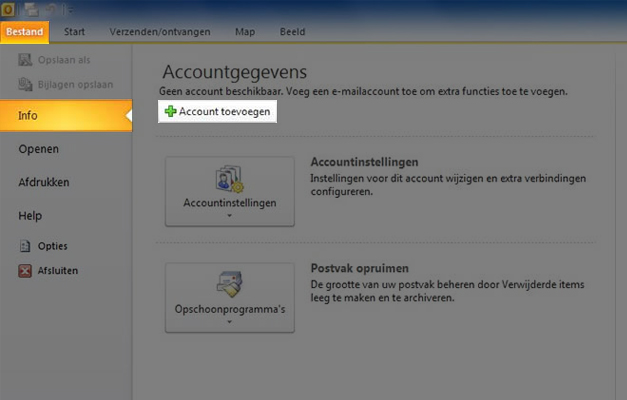Click the Opties document icon
This screenshot has width=627, height=400.
(x=25, y=246)
